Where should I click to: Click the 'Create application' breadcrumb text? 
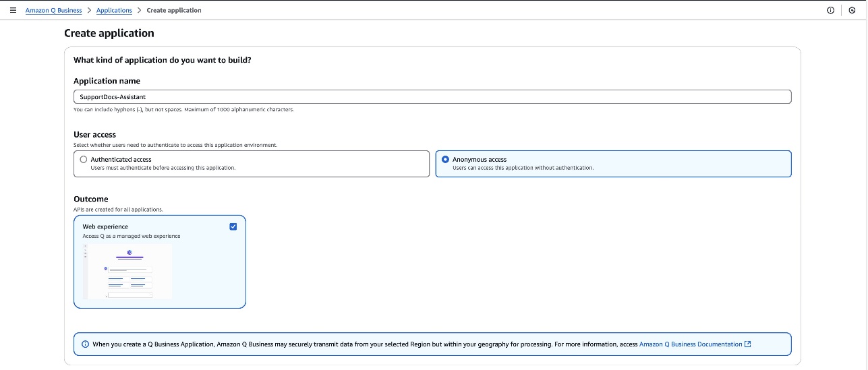pos(174,10)
